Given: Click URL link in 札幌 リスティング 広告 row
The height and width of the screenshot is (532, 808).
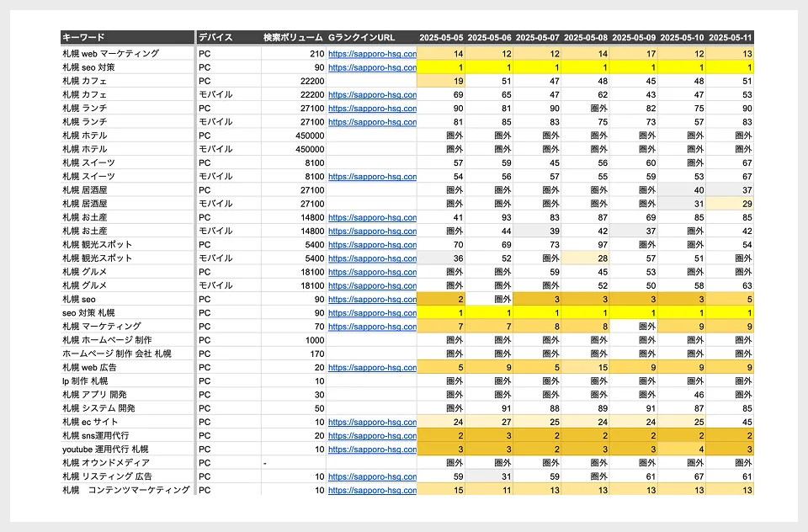Looking at the screenshot, I should (x=372, y=476).
